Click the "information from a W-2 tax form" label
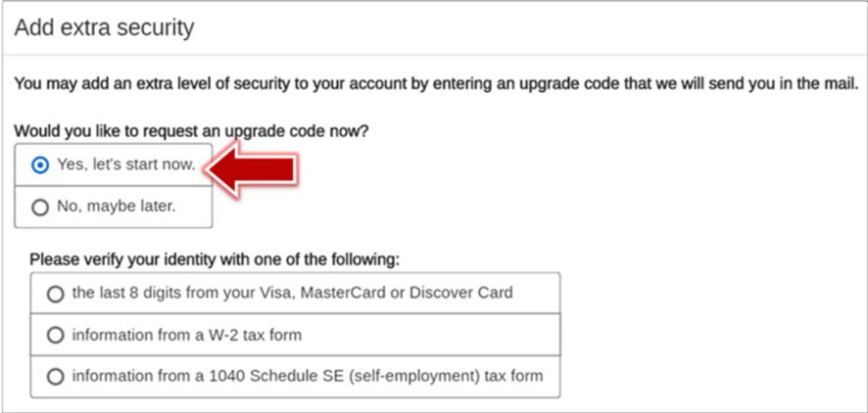Viewport: 868px width, 413px height. pos(186,335)
